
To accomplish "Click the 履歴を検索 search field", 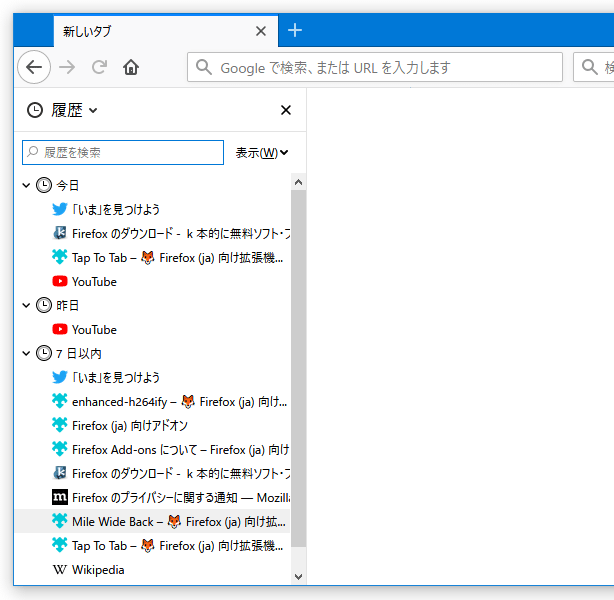I will click(x=123, y=152).
